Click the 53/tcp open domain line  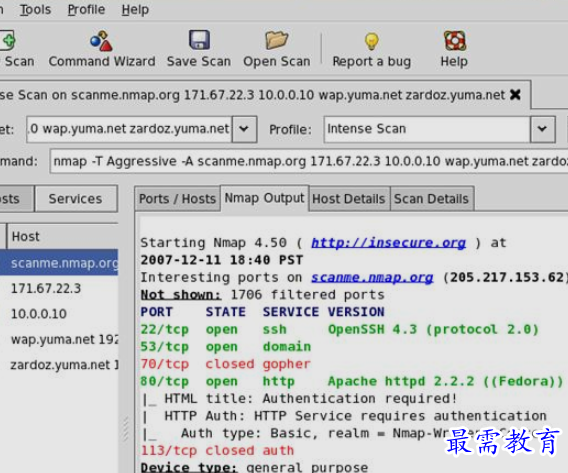click(226, 347)
